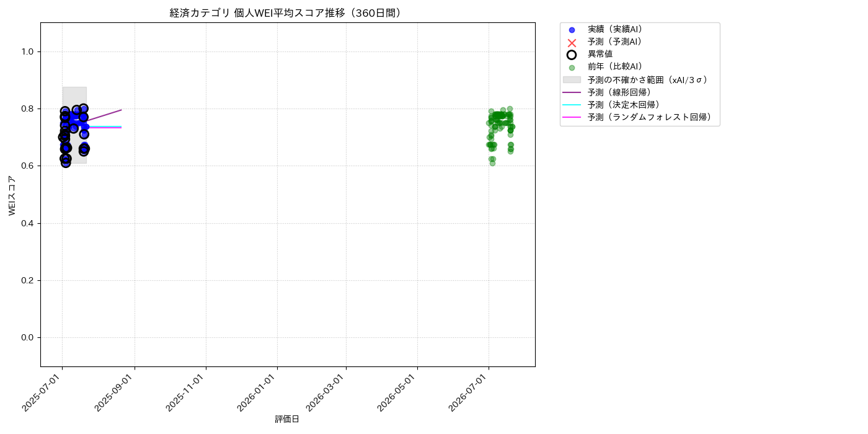Click the gray uncertainty range legend swatch
This screenshot has width=868, height=434.
572,79
